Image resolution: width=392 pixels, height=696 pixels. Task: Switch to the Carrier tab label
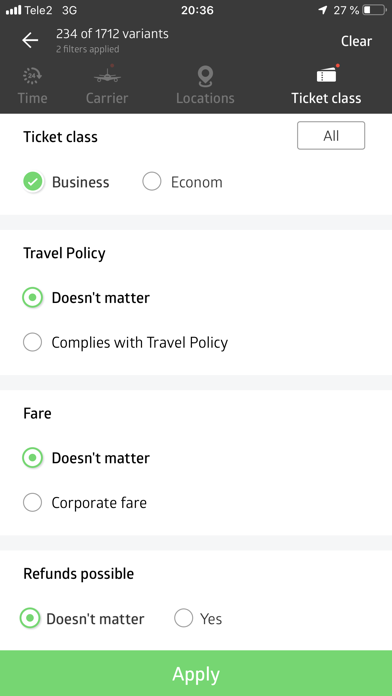click(107, 98)
